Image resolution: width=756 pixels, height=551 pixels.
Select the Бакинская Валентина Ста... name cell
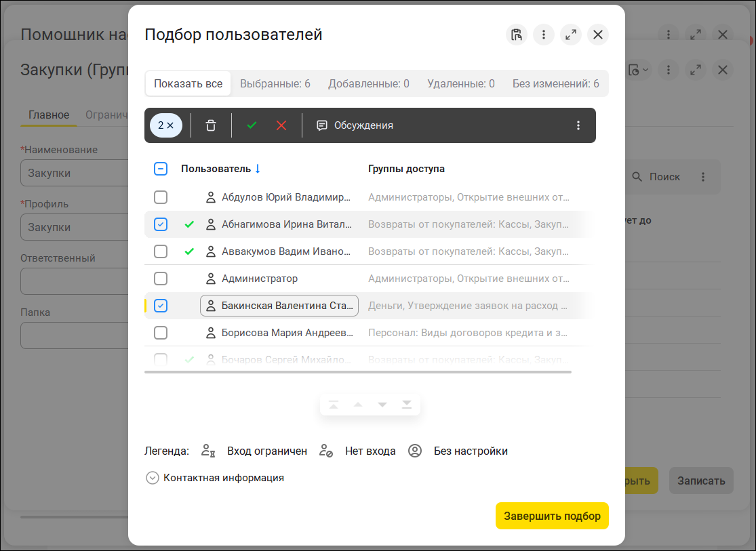click(279, 306)
